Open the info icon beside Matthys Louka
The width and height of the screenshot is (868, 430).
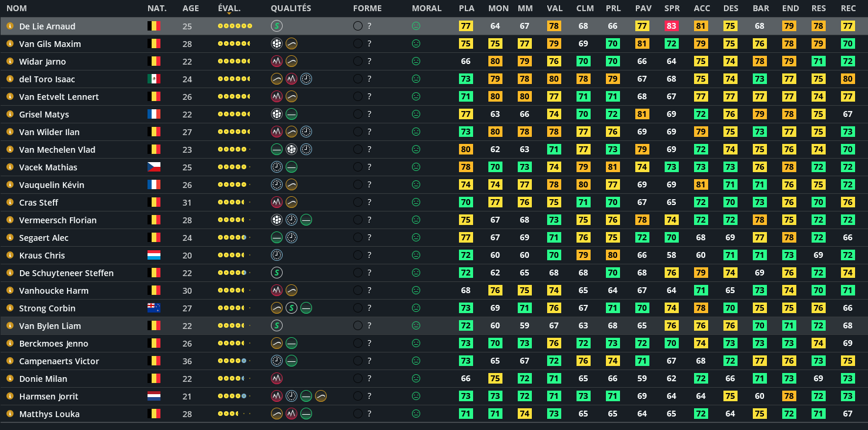tap(10, 414)
